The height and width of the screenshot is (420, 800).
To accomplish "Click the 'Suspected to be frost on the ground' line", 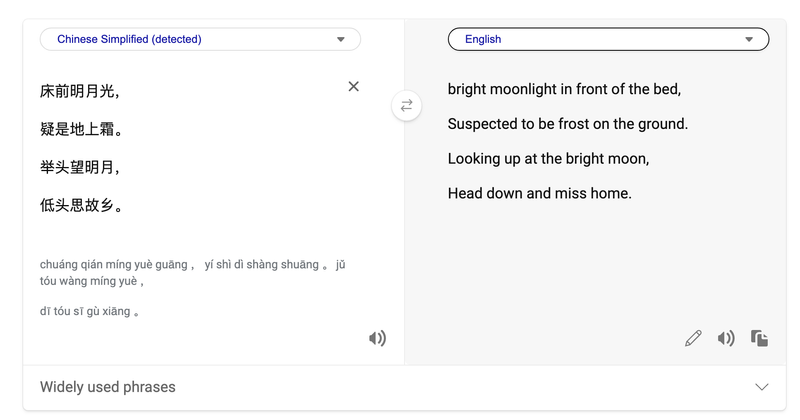I will pos(567,124).
